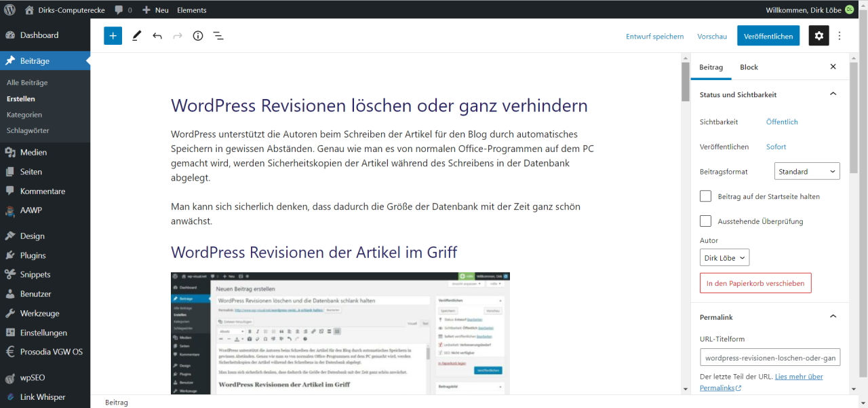Open the '+ Neu' admin bar menu
The width and height of the screenshot is (868, 408).
155,10
